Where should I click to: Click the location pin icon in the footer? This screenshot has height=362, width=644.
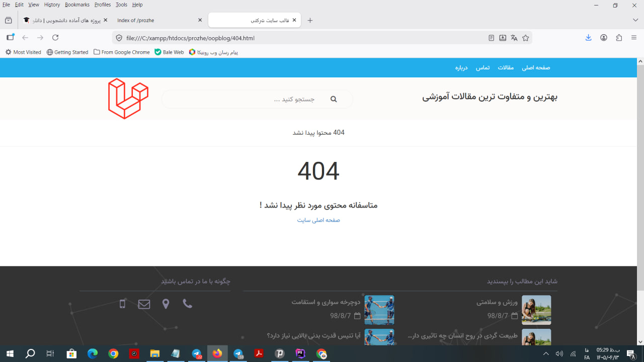166,304
